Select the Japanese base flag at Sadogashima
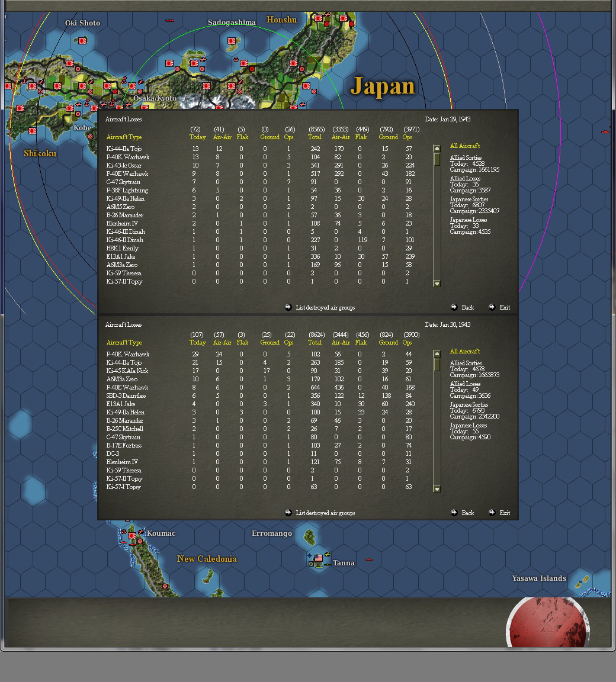Viewport: 616px width, 682px height. [232, 41]
